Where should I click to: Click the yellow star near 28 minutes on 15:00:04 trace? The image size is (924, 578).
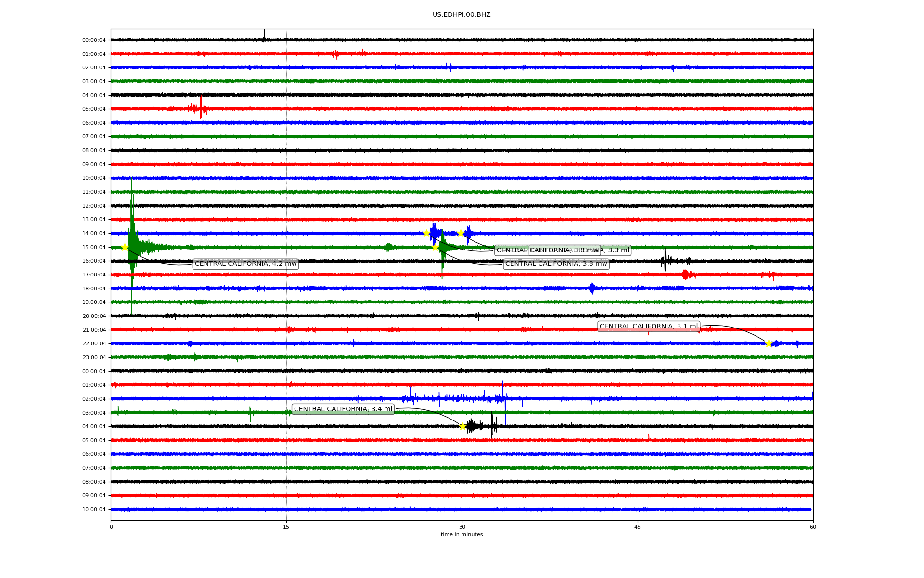(x=435, y=247)
